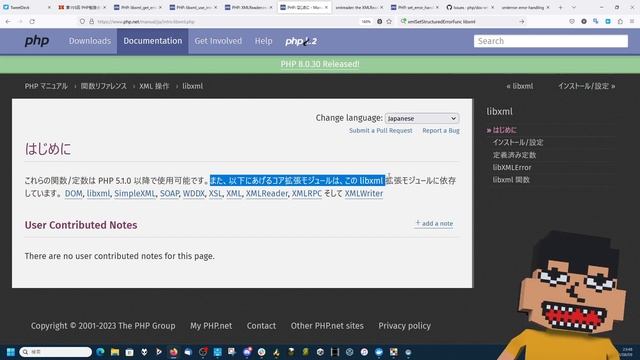The image size is (640, 360).
Task: Open a new browser tab with plus
Action: (x=560, y=7)
